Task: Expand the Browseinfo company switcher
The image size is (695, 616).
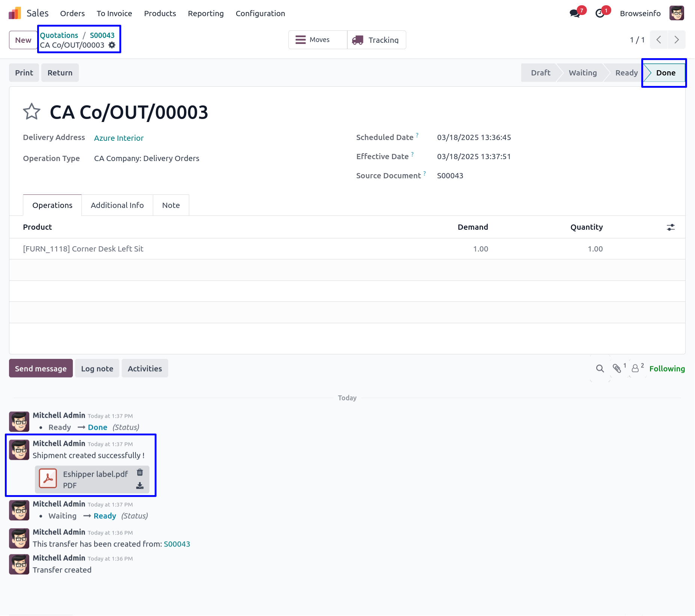Action: point(640,14)
